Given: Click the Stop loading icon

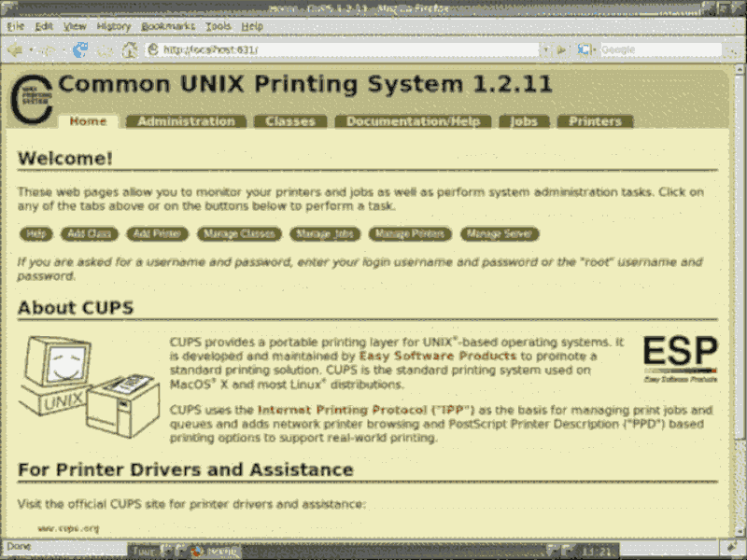Looking at the screenshot, I should (x=105, y=50).
